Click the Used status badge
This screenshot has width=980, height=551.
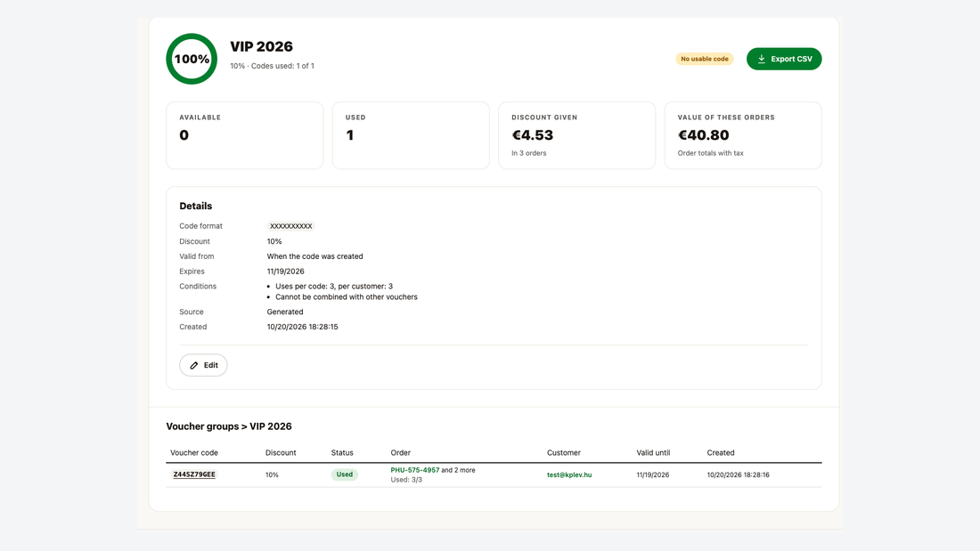pos(345,474)
